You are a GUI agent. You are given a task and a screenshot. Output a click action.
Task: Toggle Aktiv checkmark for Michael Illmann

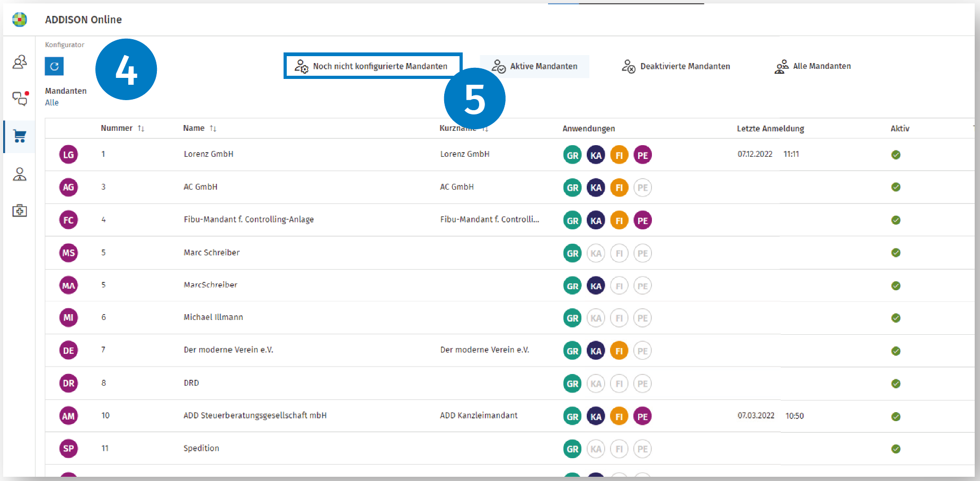[896, 318]
